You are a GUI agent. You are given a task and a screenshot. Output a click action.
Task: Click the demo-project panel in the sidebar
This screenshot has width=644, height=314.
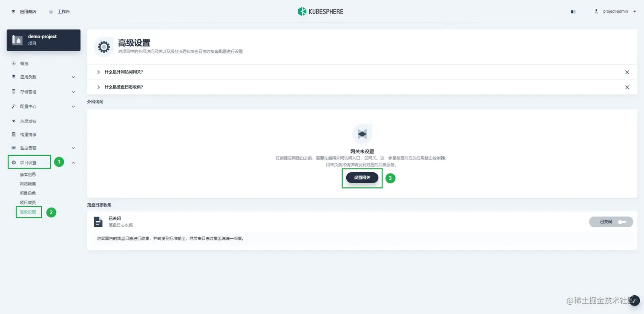coord(43,40)
